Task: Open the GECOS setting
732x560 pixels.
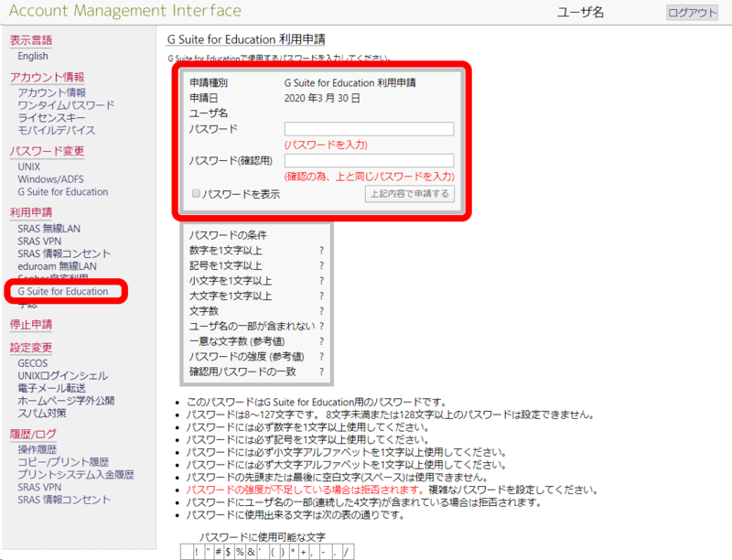Action: pyautogui.click(x=33, y=363)
